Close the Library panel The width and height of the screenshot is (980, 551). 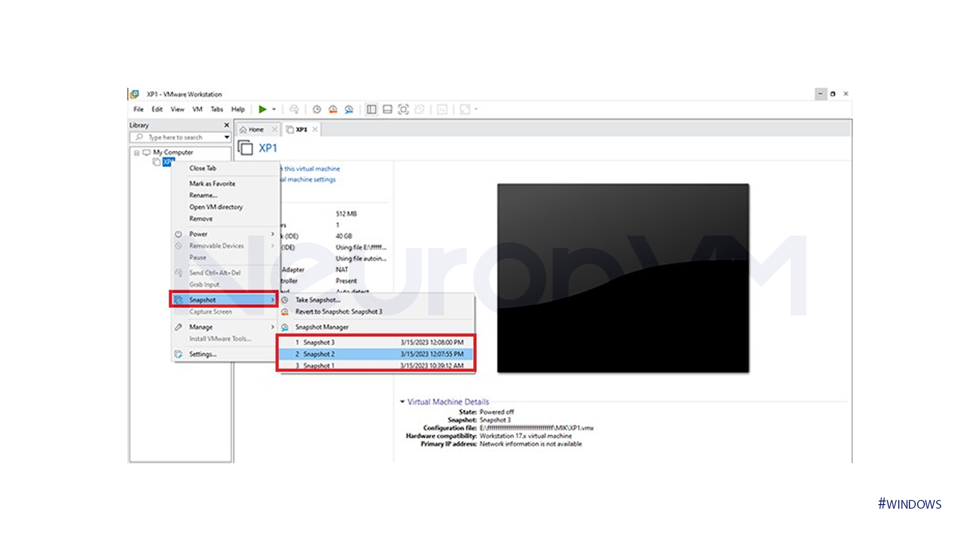pyautogui.click(x=227, y=125)
